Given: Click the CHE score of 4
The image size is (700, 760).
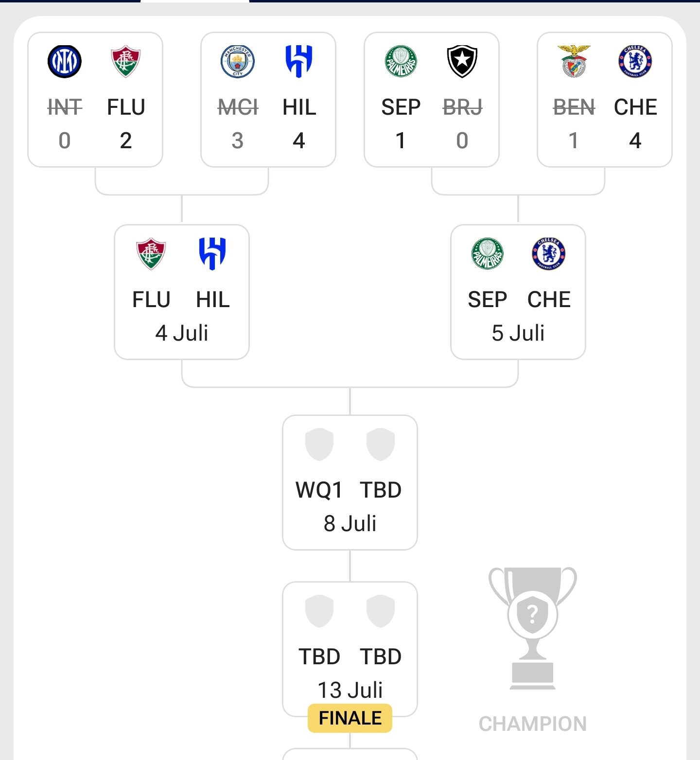Looking at the screenshot, I should click(635, 141).
